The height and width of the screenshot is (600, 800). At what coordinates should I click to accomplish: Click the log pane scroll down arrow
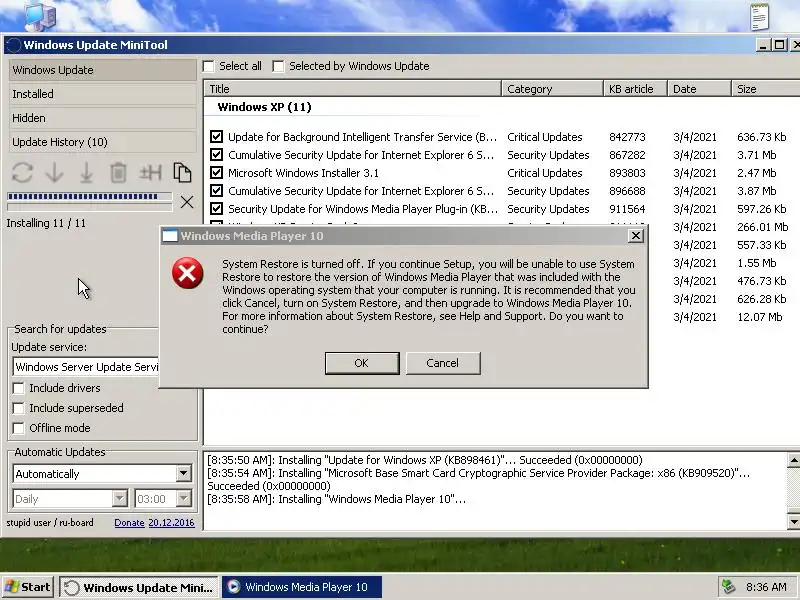(x=793, y=521)
